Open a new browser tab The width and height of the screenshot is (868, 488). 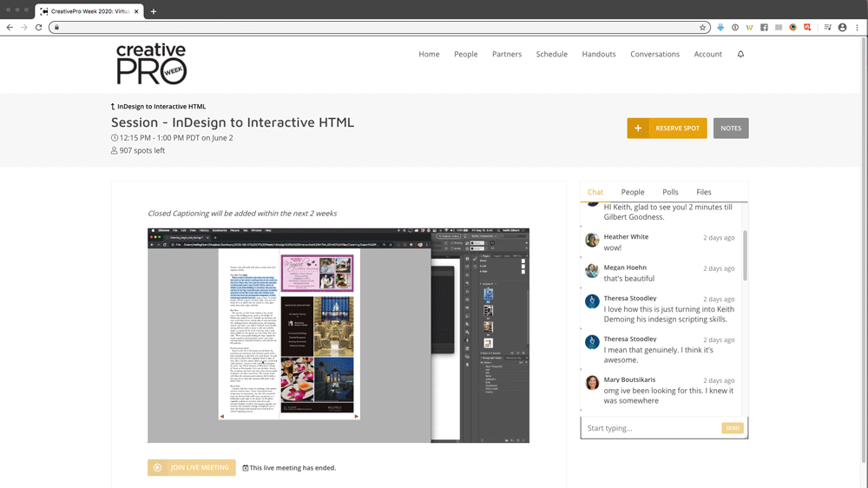click(154, 11)
